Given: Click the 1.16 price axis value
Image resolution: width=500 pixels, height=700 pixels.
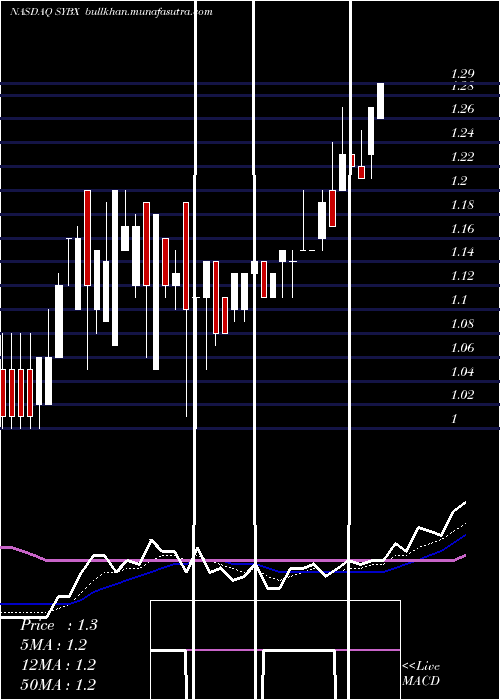Looking at the screenshot, I should [x=462, y=229].
